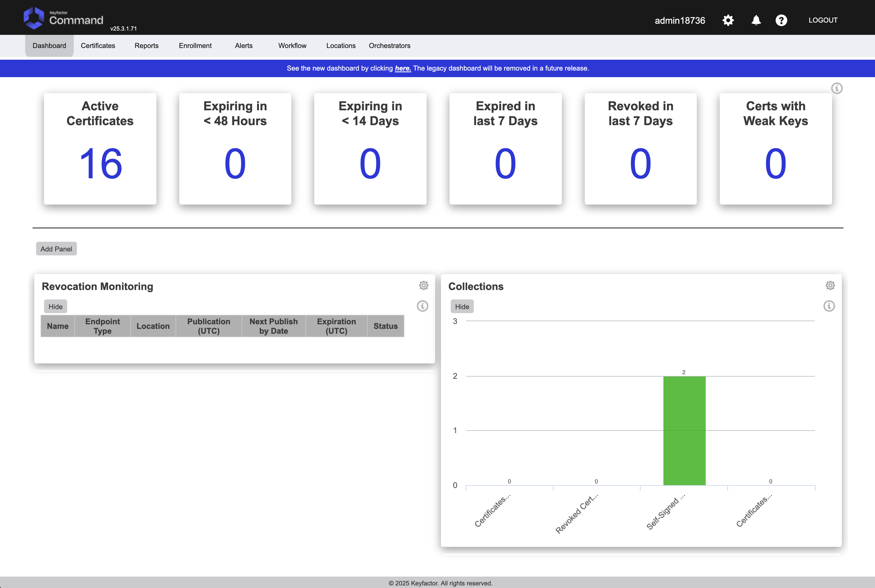Open Collections panel settings gear

tap(830, 285)
